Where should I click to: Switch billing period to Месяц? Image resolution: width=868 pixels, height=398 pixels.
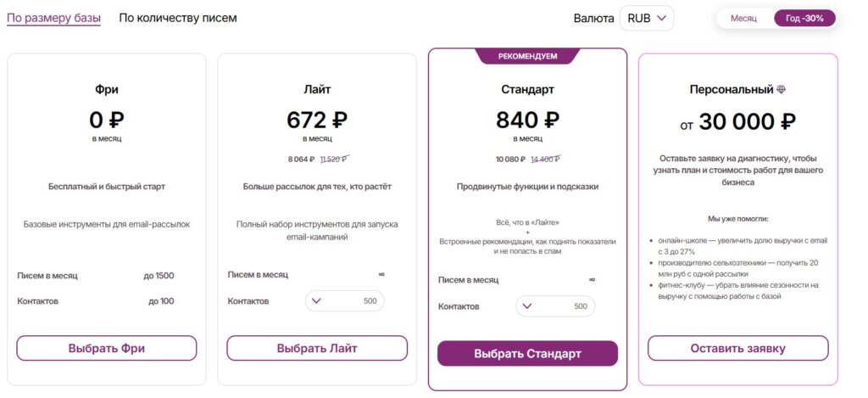pos(743,18)
